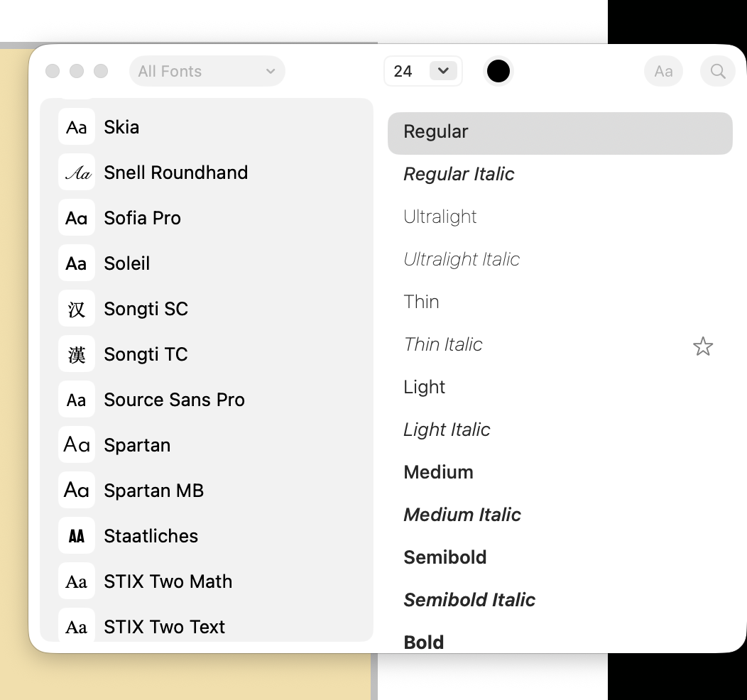Pick the Soleil font family name
The image size is (747, 700).
(126, 263)
